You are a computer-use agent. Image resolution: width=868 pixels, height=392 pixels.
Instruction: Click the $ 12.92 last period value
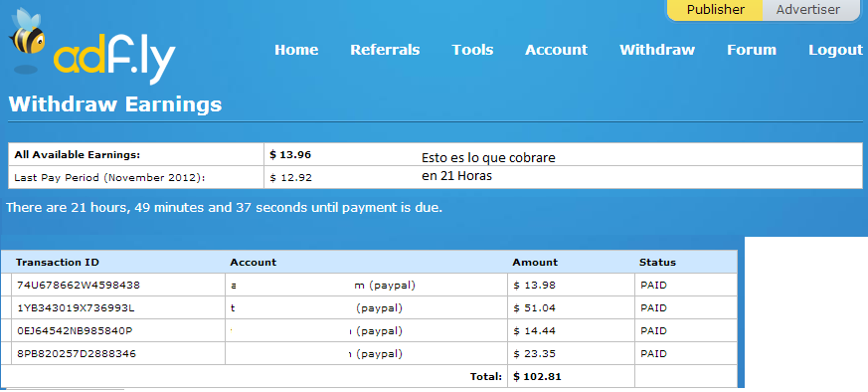(x=290, y=178)
